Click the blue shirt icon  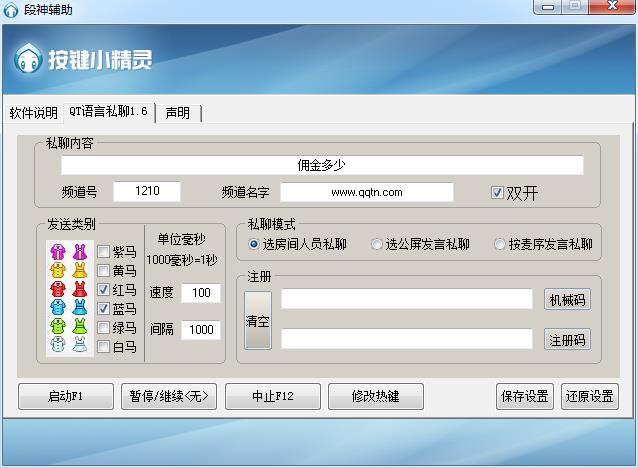(x=58, y=308)
